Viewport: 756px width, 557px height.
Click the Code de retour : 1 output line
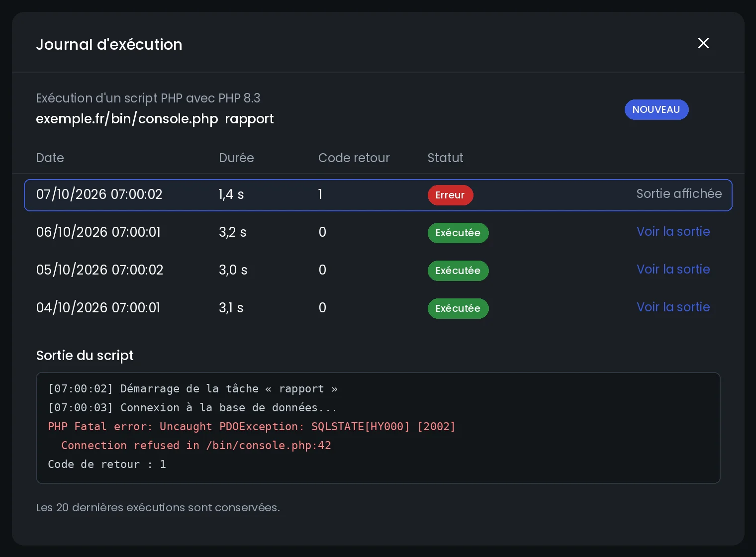point(107,464)
